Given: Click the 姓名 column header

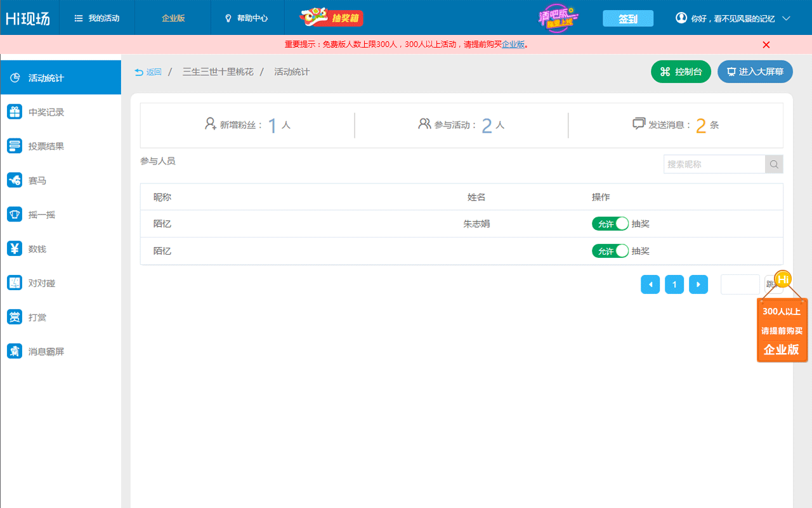Looking at the screenshot, I should coord(476,197).
